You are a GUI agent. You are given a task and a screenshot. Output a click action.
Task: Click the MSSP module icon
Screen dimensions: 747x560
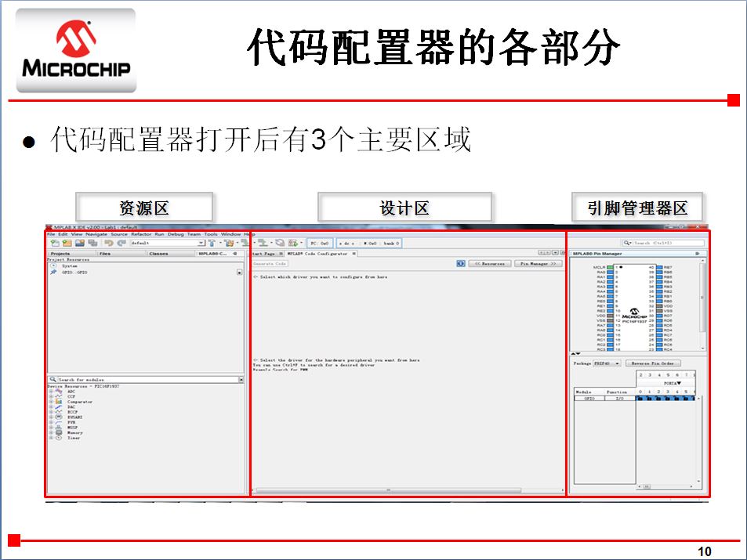click(x=59, y=427)
